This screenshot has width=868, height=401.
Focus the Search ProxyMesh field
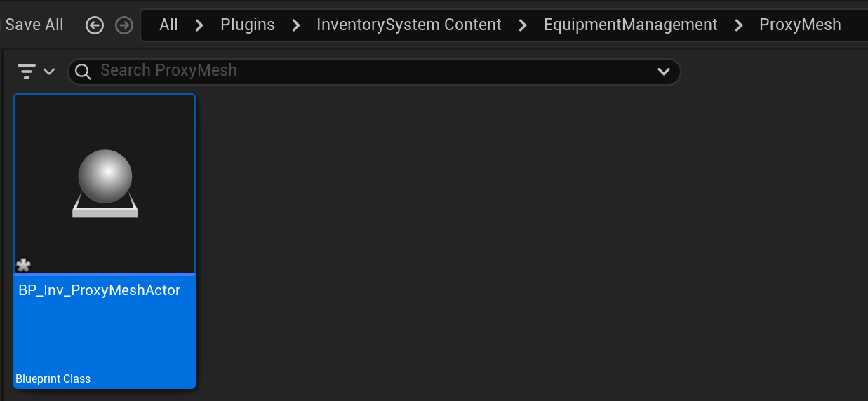(x=373, y=72)
